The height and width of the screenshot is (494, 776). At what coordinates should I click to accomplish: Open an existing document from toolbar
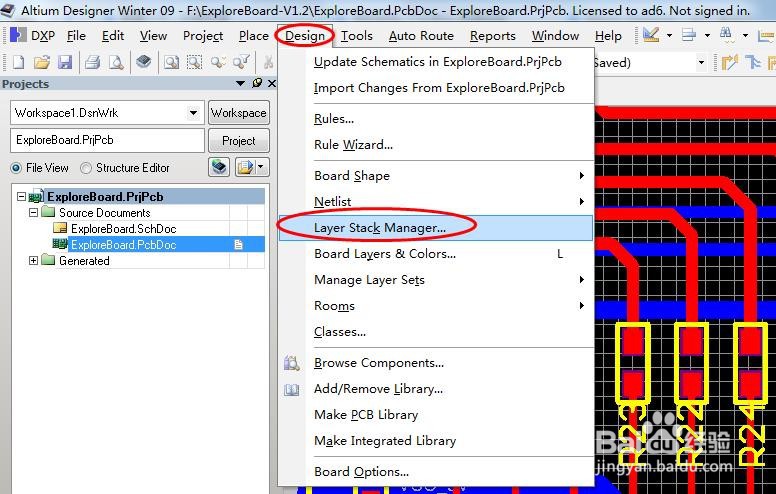42,62
